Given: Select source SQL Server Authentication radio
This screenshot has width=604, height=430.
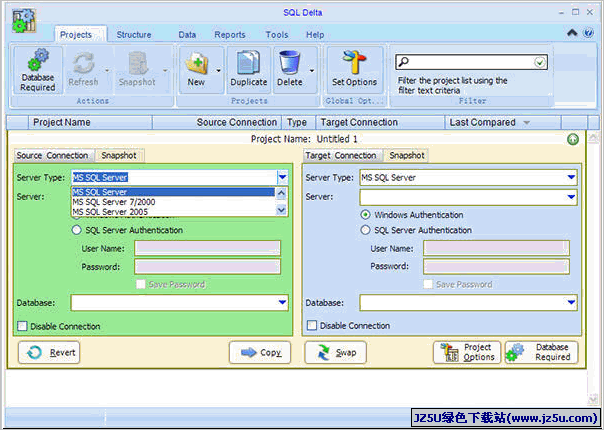Looking at the screenshot, I should 77,230.
